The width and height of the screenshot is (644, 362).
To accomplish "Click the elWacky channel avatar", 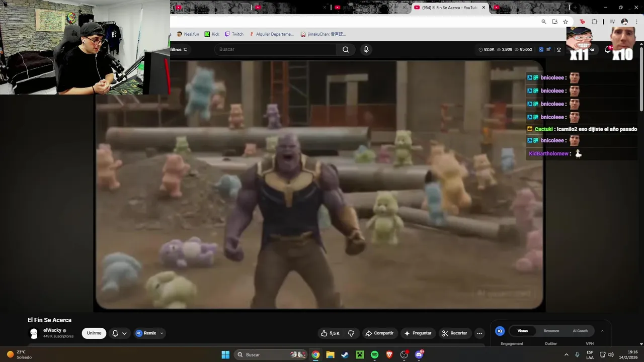I will point(34,333).
